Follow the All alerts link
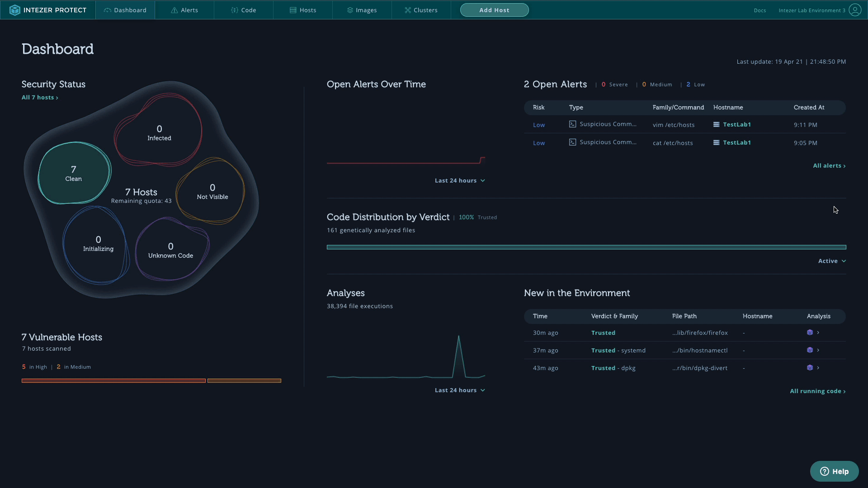 coord(829,166)
